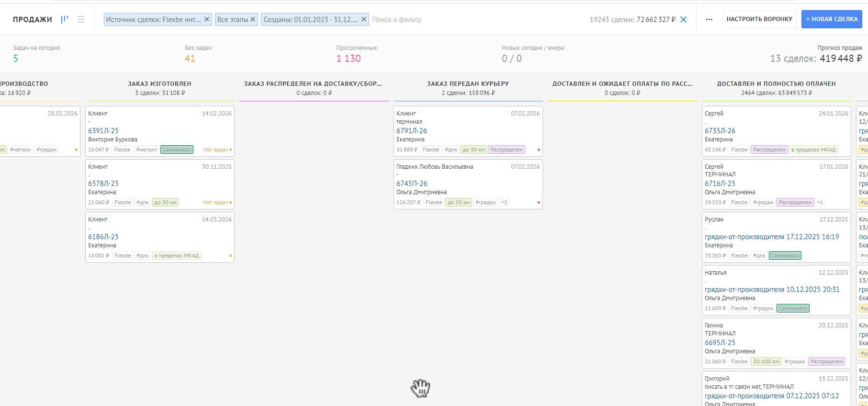This screenshot has height=406, width=868.
Task: Open the three-dots more options menu
Action: pyautogui.click(x=709, y=20)
